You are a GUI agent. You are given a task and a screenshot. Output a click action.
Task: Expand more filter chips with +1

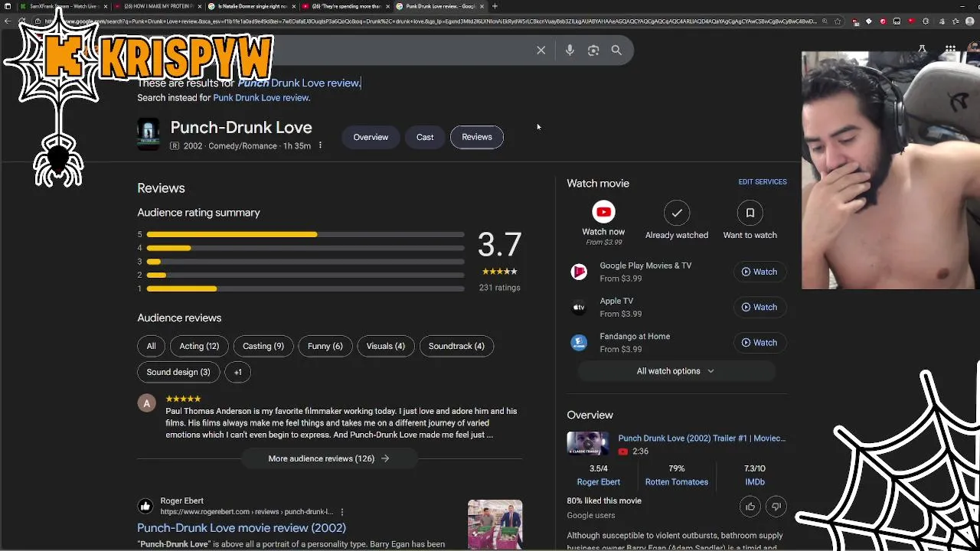click(x=238, y=372)
